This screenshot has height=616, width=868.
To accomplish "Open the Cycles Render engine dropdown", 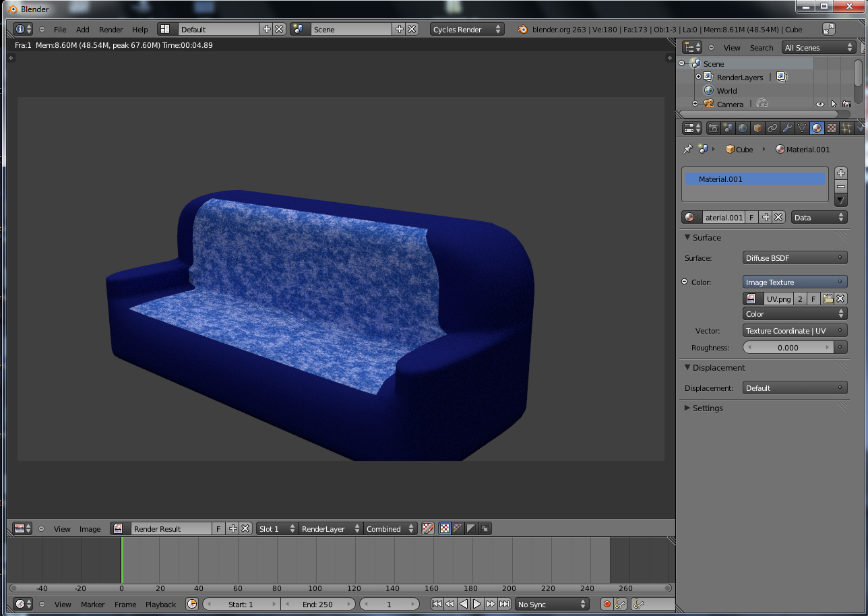I will 467,30.
